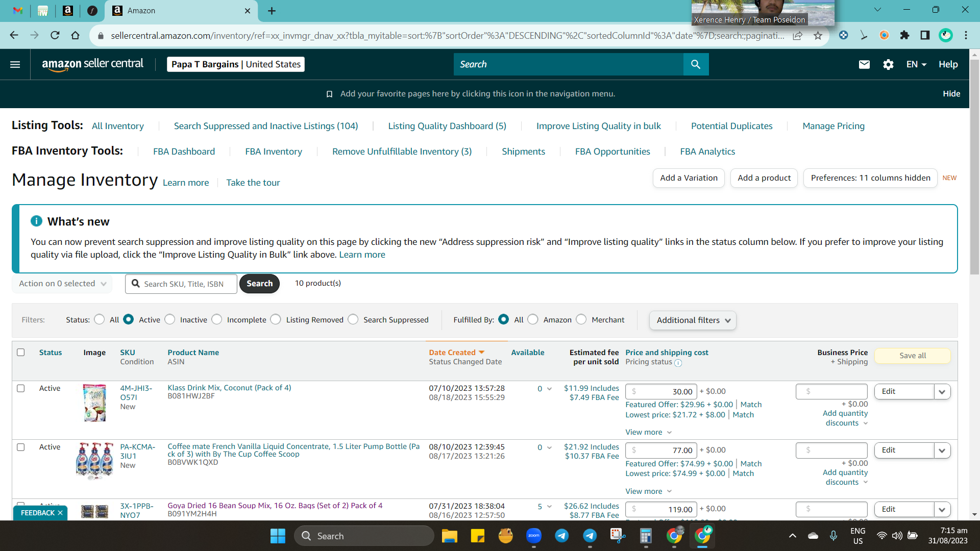This screenshot has width=980, height=551.
Task: Open the Calculator app in taskbar
Action: tap(646, 536)
